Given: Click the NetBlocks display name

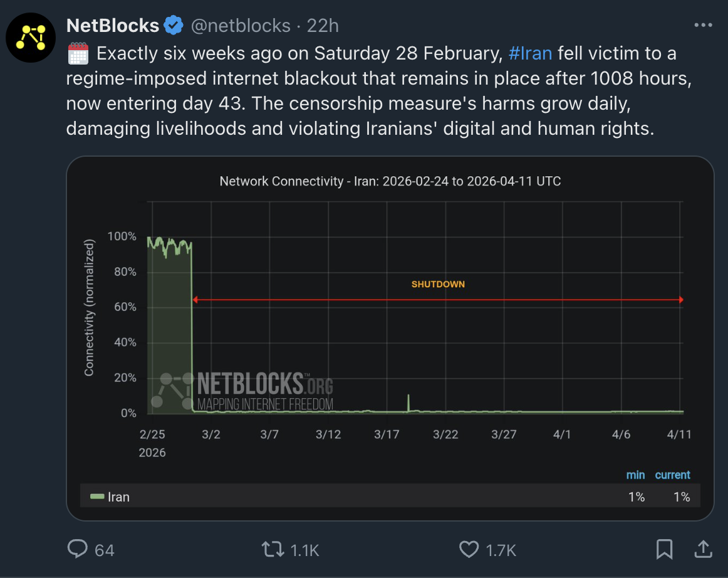Looking at the screenshot, I should (x=113, y=26).
